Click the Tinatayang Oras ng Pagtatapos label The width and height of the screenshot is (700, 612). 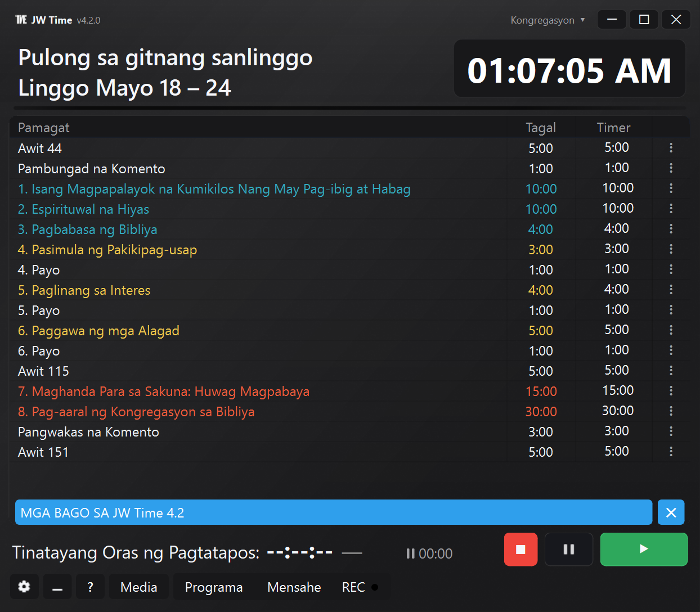(136, 553)
